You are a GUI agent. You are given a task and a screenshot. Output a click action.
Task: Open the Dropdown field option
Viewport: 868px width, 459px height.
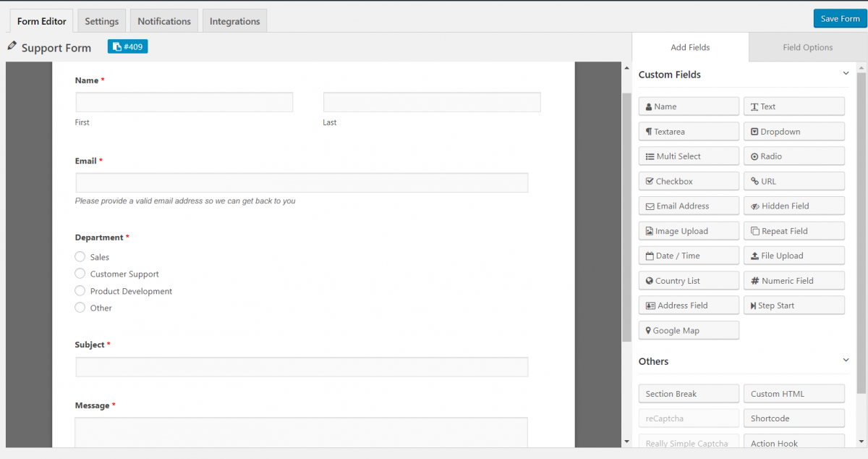tap(793, 131)
